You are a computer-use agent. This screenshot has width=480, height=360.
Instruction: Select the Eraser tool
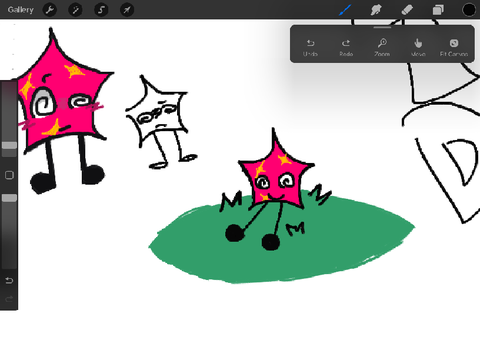tap(407, 10)
